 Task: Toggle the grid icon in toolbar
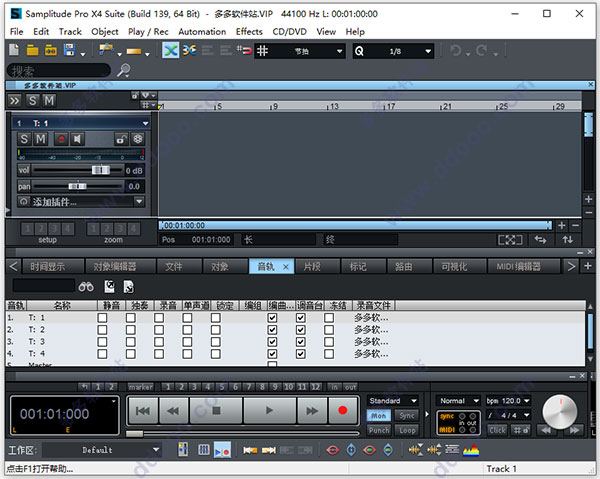coord(262,50)
